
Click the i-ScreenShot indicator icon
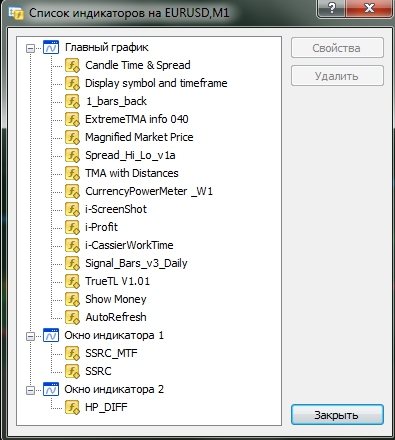click(x=72, y=209)
